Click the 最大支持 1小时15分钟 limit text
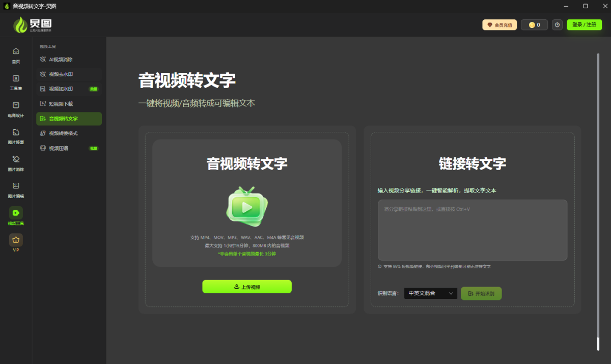611x364 pixels. tap(247, 245)
